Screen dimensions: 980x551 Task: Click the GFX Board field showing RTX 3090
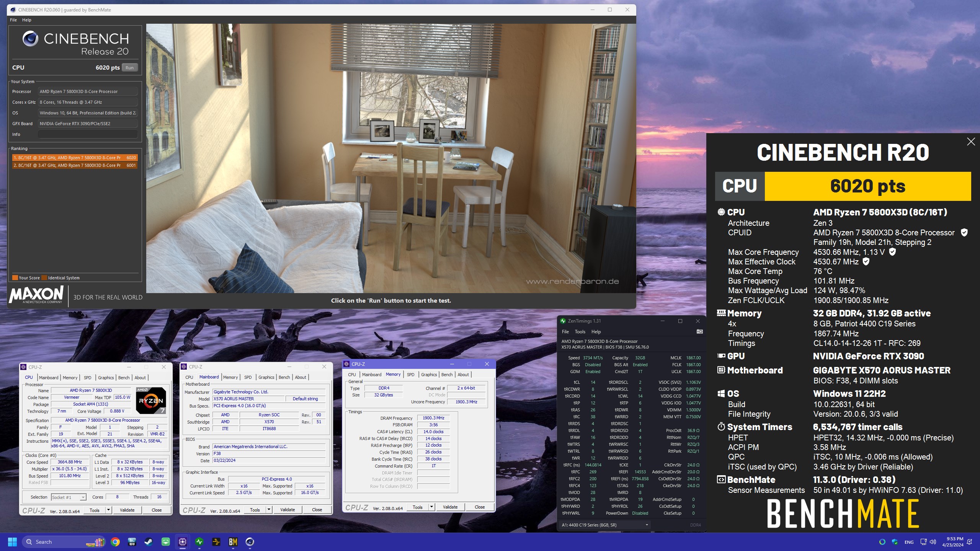click(x=88, y=124)
